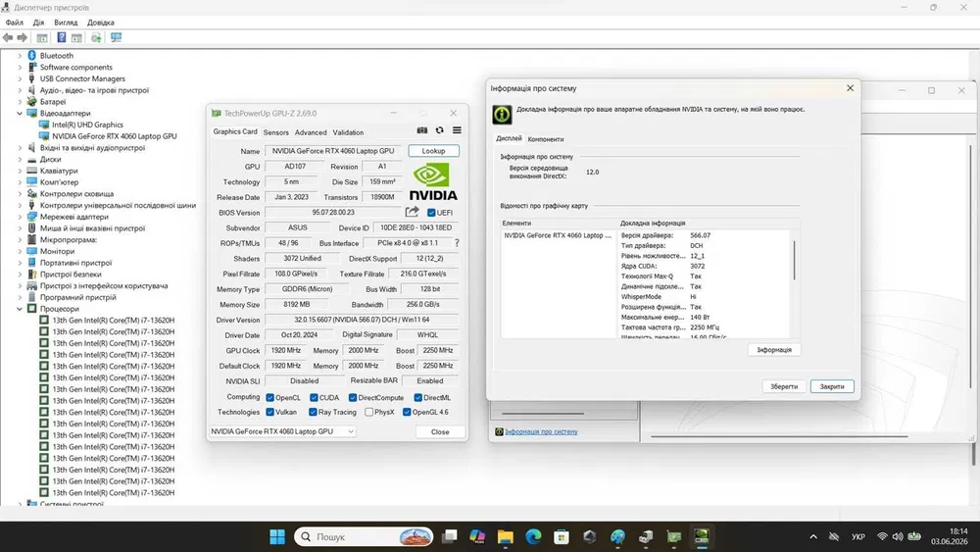Viewport: 980px width, 552px height.
Task: Toggle the Ray Tracing checkbox
Action: pos(313,412)
